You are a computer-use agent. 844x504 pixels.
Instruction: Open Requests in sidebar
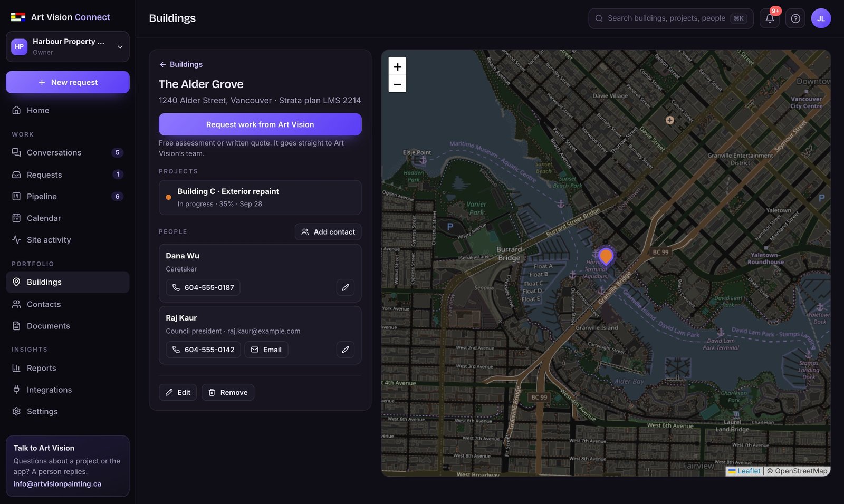68,175
